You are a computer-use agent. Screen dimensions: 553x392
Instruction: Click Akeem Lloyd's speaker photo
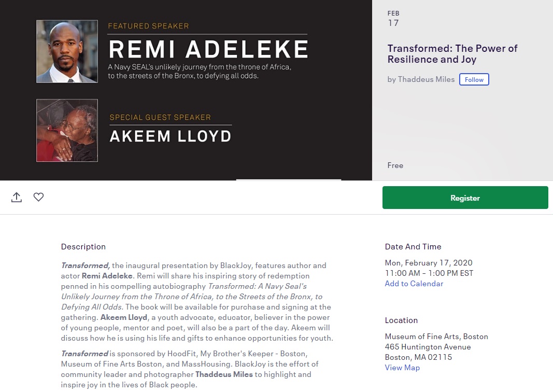tap(67, 130)
